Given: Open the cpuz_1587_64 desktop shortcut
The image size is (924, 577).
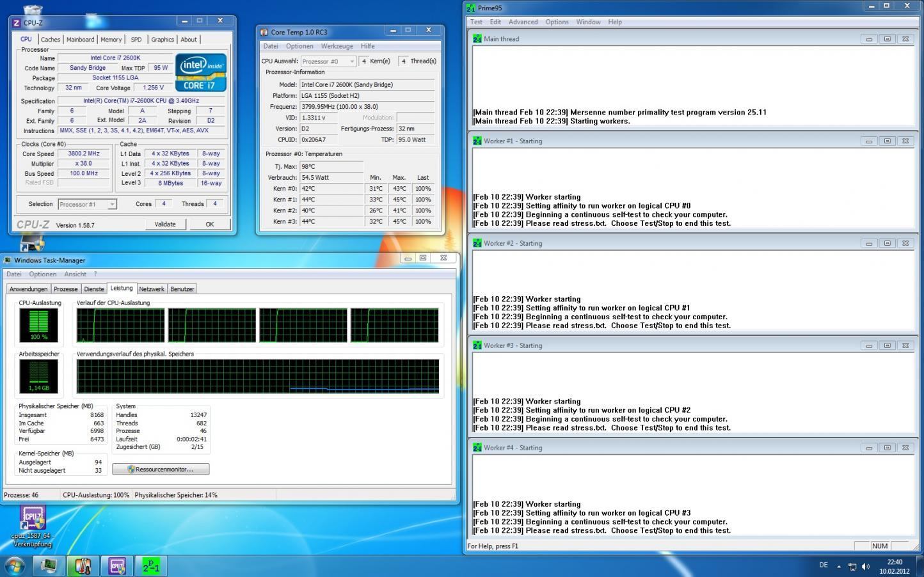Looking at the screenshot, I should pos(32,526).
